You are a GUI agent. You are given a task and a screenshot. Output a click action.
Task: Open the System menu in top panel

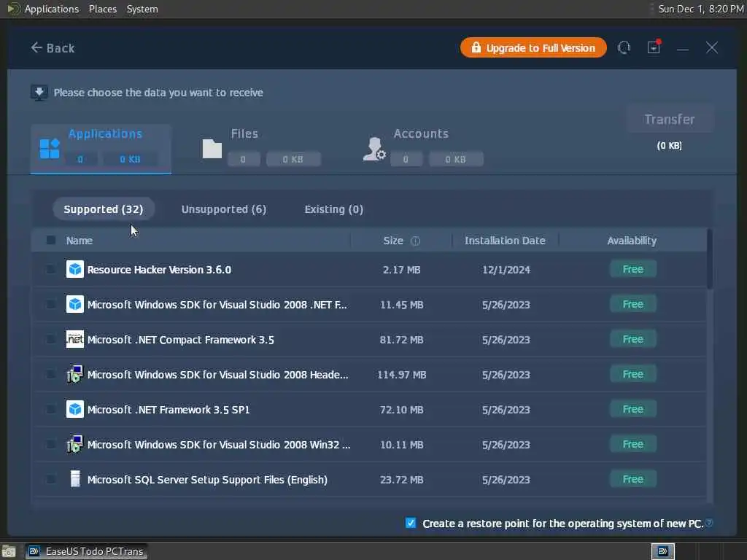(x=142, y=9)
